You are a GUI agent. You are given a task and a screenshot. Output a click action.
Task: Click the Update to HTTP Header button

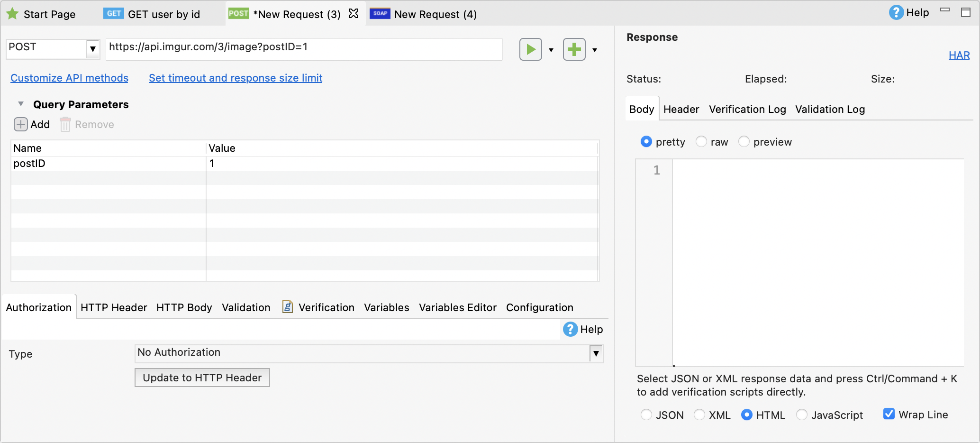tap(202, 378)
